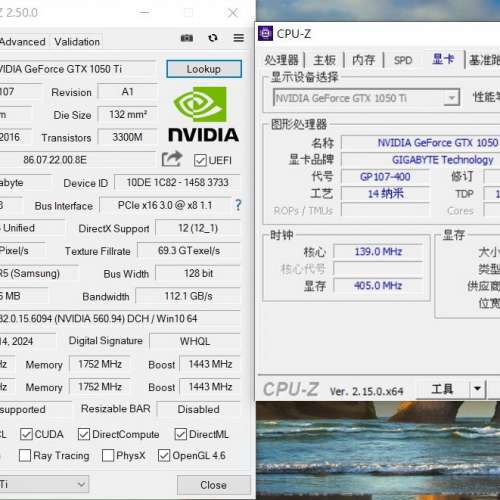Screen dimensions: 500x500
Task: Toggle the DirectCompute checkbox
Action: (84, 434)
